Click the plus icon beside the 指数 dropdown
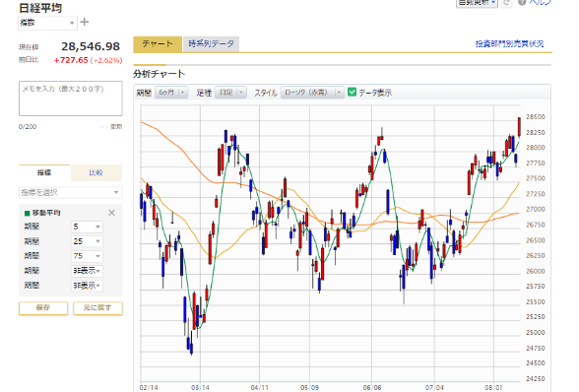This screenshot has height=392, width=579. (x=85, y=23)
